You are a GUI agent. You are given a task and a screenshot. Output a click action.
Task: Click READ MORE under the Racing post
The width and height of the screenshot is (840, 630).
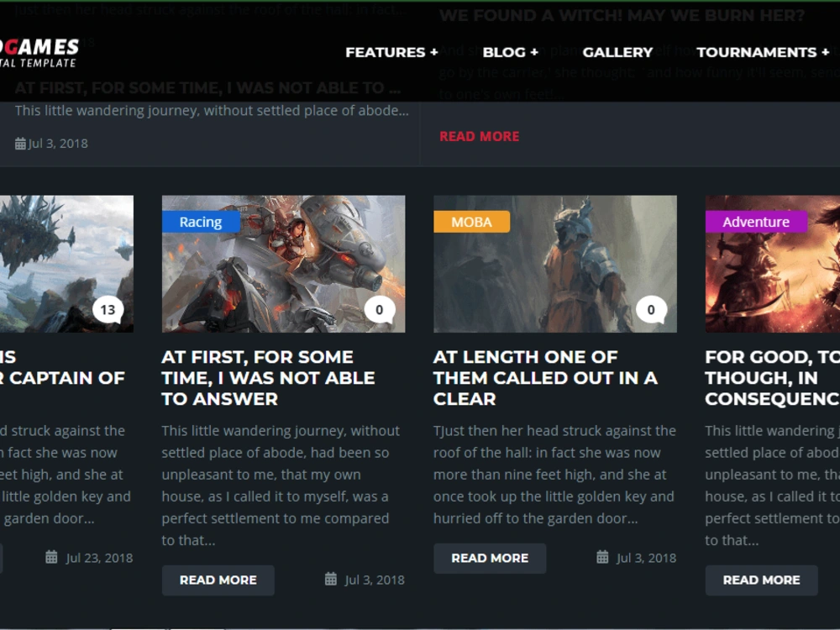(218, 580)
